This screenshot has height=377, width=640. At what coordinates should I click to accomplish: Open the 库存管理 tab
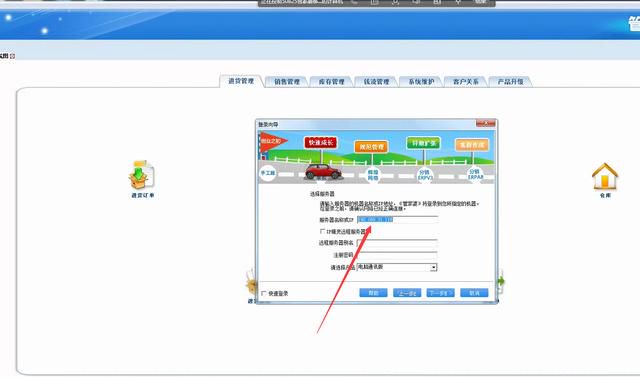tap(331, 82)
